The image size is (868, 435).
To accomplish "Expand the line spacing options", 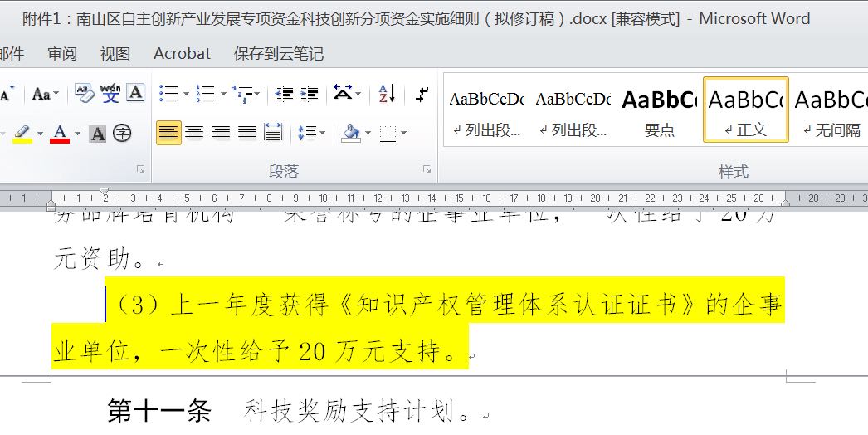I will tap(311, 133).
